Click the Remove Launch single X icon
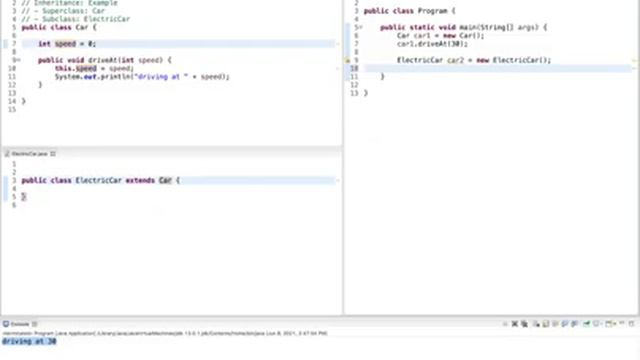This screenshot has height=360, width=640. 515,324
